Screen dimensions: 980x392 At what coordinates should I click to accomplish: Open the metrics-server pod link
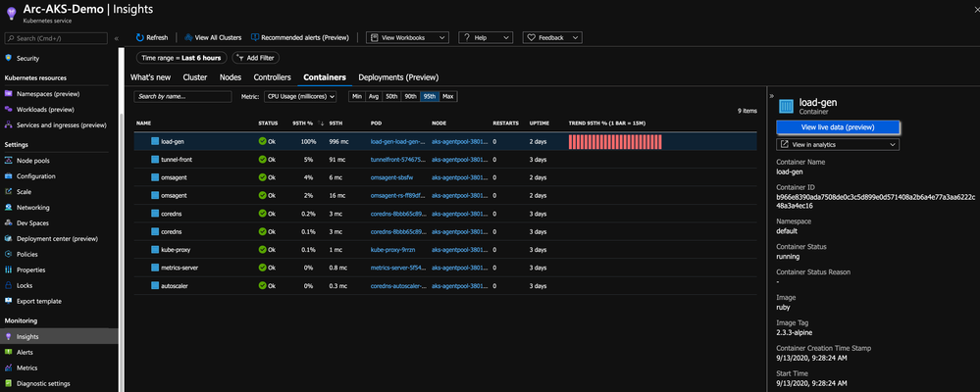tap(397, 268)
